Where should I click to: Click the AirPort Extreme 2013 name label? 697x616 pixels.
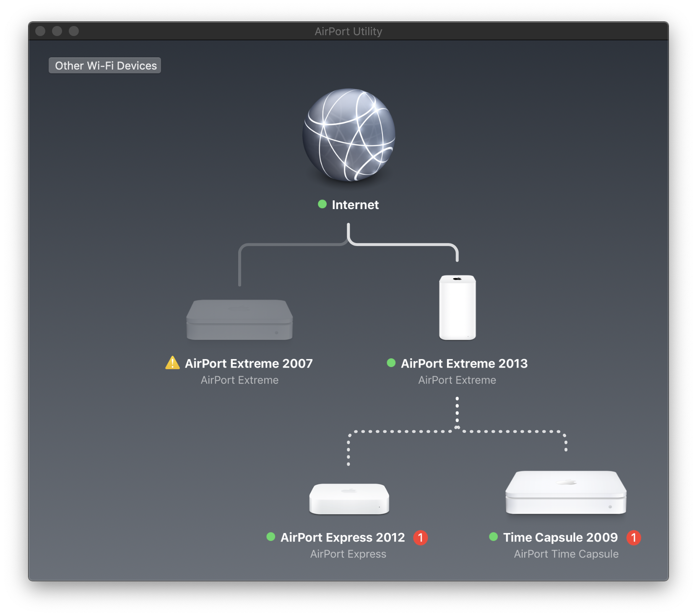(x=464, y=363)
